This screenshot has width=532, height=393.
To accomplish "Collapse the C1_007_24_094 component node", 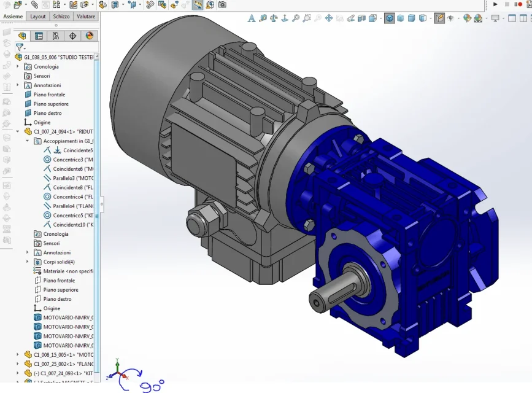I will [18, 131].
